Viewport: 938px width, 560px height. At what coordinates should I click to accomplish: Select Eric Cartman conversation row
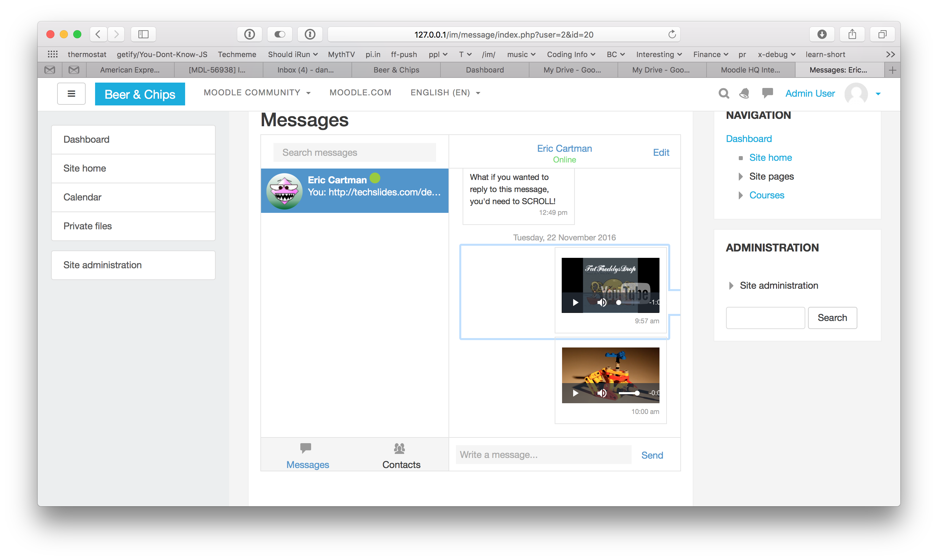click(354, 191)
